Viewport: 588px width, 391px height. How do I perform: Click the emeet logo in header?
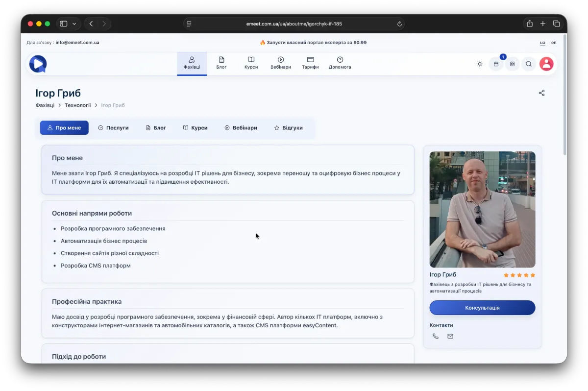pos(38,64)
